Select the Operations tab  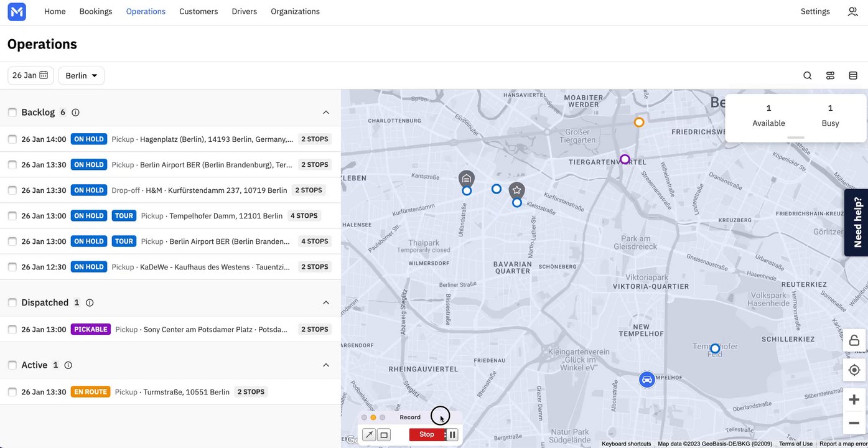(146, 12)
